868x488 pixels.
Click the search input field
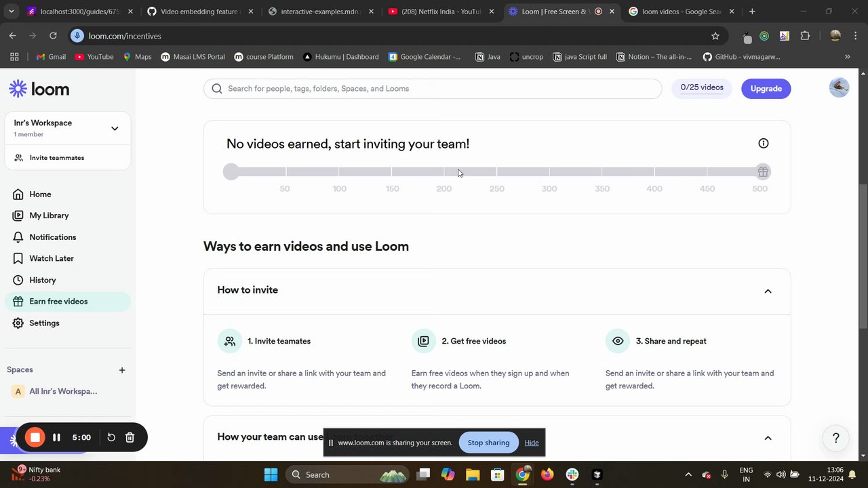433,89
